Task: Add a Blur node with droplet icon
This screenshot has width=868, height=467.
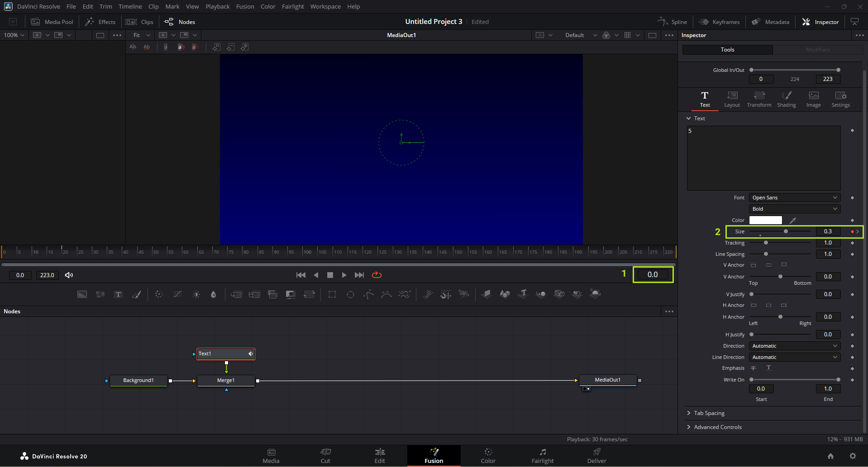Action: 214,294
